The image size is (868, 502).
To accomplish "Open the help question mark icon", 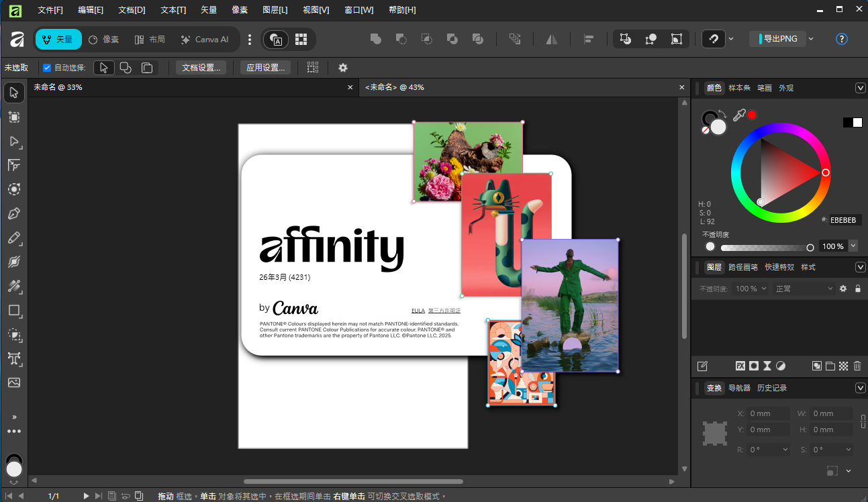I will [x=842, y=39].
